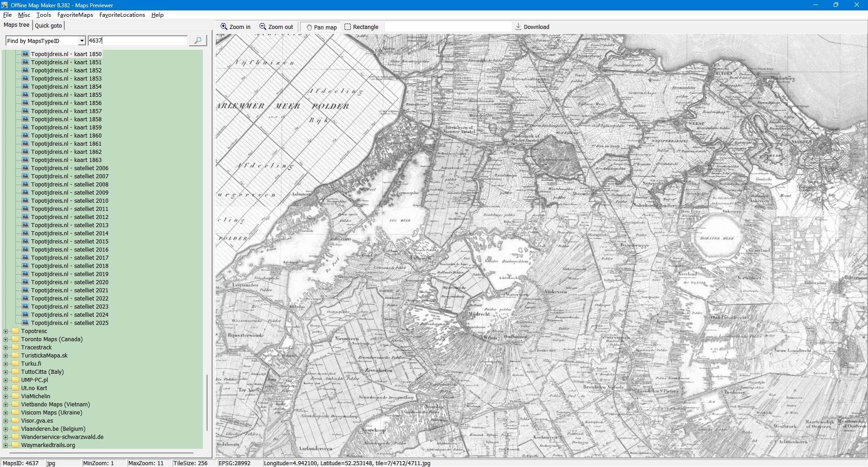Click the maps tree vertical scrollbar
This screenshot has height=467, width=868.
click(x=207, y=403)
